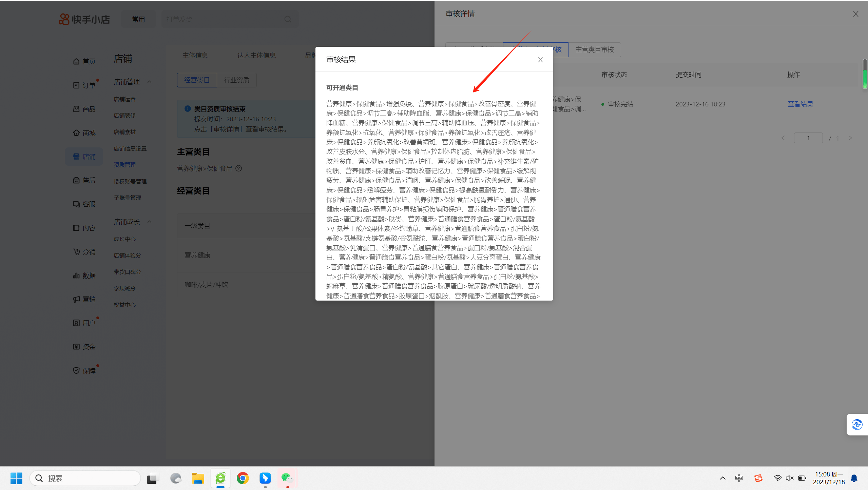Image resolution: width=868 pixels, height=490 pixels.
Task: Open WeChat from taskbar
Action: [287, 478]
